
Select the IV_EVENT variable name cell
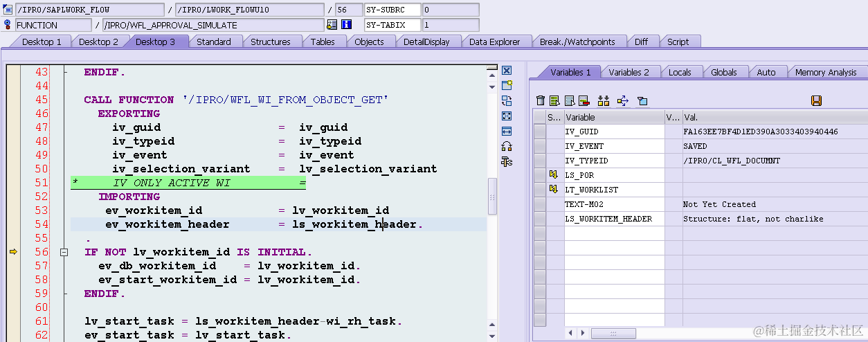pyautogui.click(x=614, y=146)
